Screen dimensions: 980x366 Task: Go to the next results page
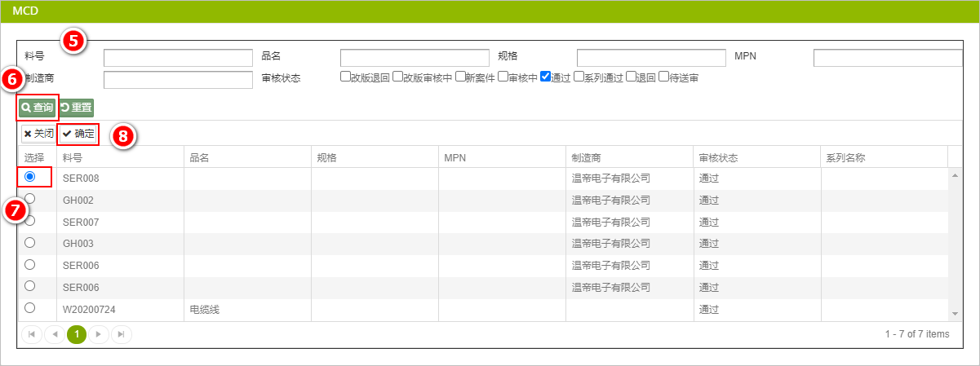(x=99, y=334)
